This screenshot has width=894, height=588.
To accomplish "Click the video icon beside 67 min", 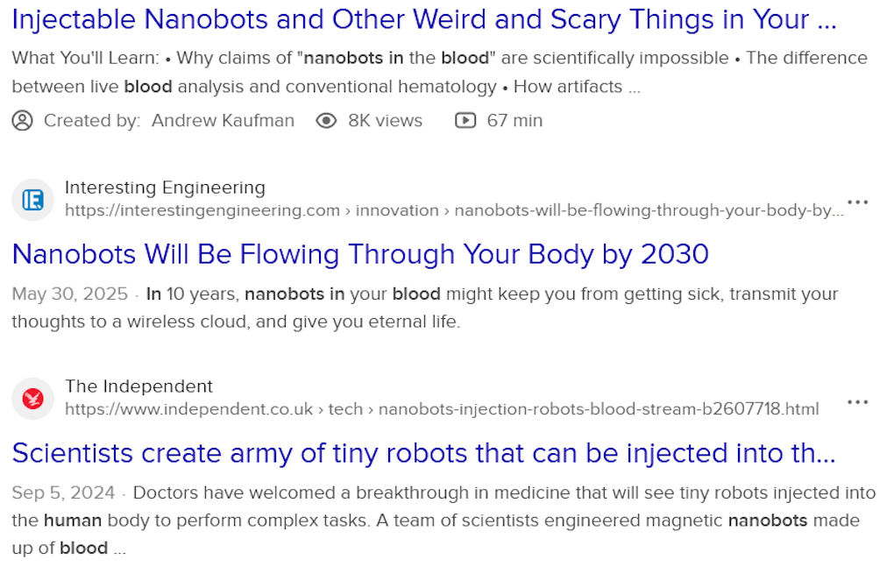I will pos(465,121).
